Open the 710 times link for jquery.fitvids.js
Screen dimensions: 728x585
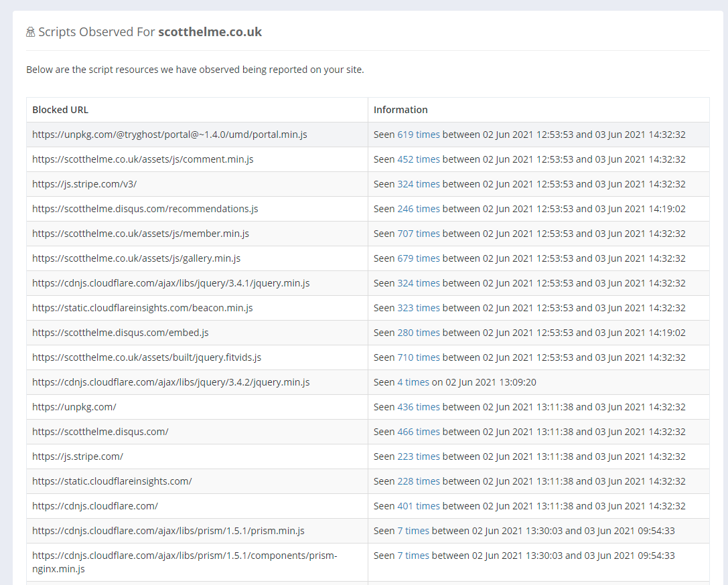click(418, 357)
